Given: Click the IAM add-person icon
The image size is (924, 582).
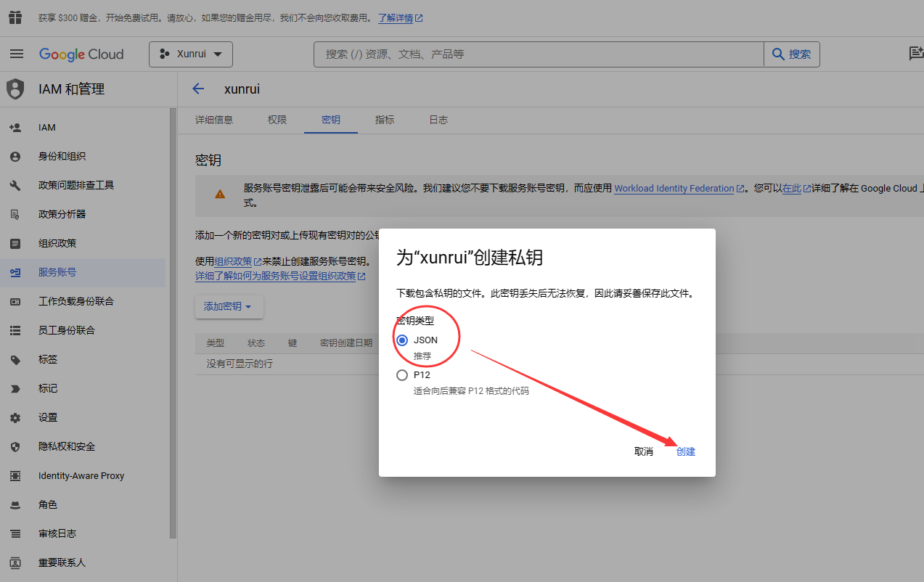Looking at the screenshot, I should click(15, 128).
